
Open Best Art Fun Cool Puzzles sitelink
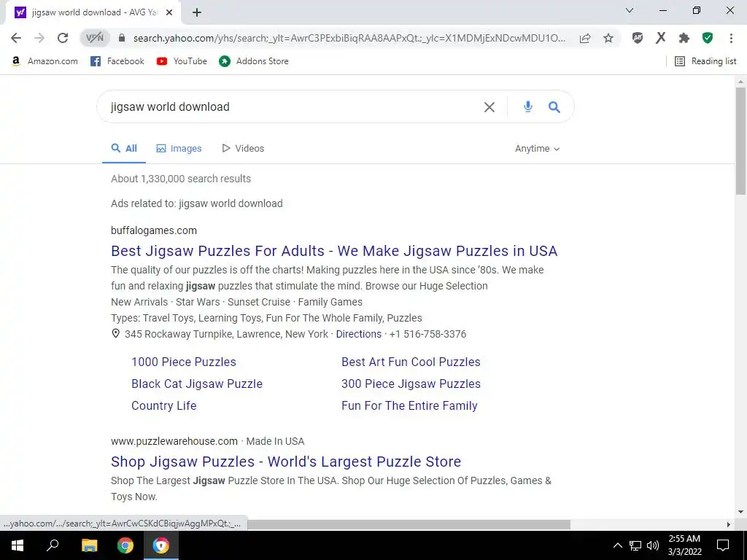pos(411,362)
